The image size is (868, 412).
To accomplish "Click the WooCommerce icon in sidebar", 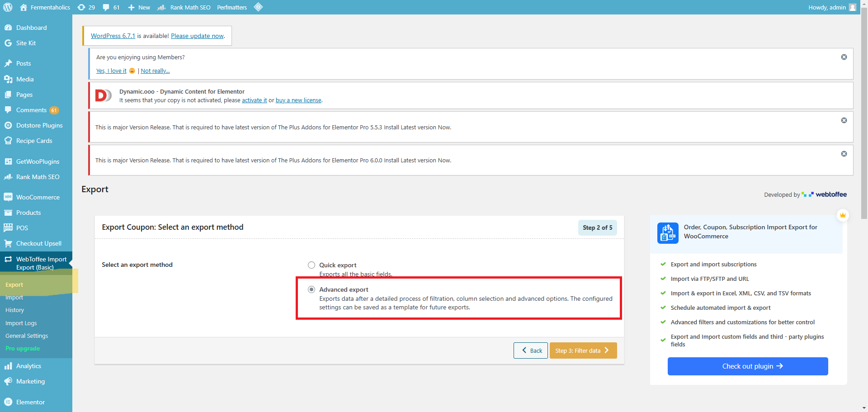I will coord(8,197).
